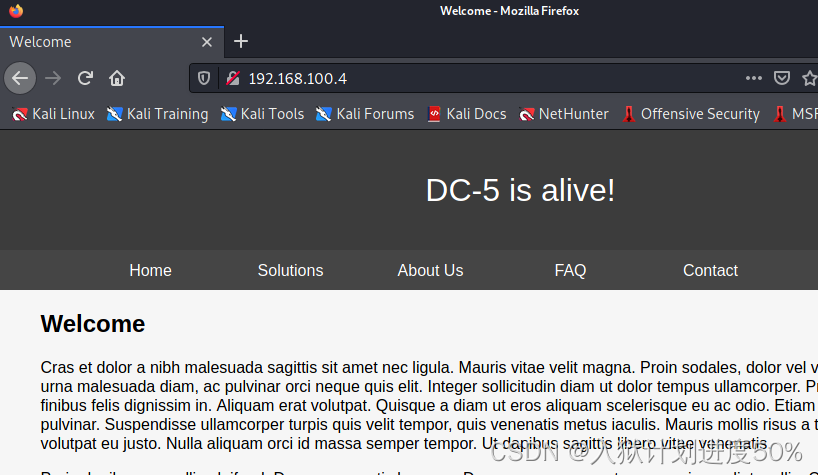Click the insecure connection padlock icon

coord(233,78)
